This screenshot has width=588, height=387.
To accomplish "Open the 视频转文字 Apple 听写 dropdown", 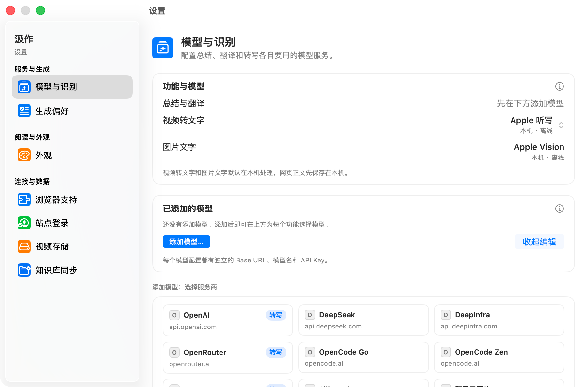I will pyautogui.click(x=537, y=125).
